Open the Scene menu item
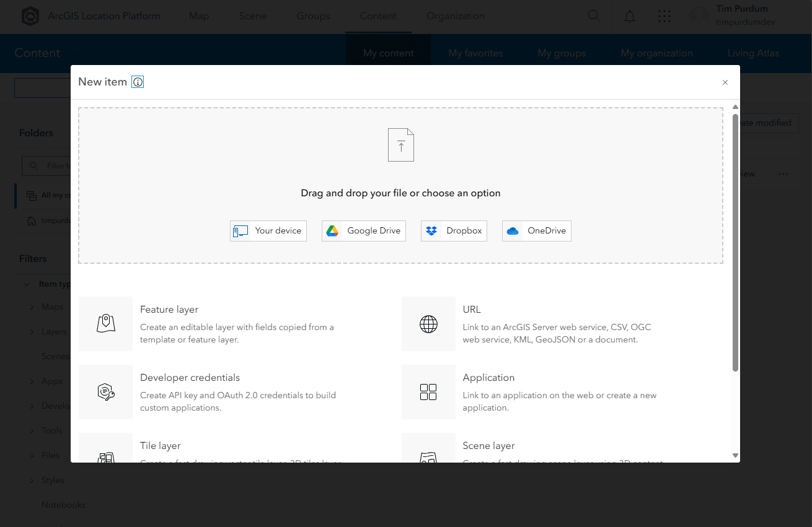Image resolution: width=812 pixels, height=527 pixels. tap(253, 16)
